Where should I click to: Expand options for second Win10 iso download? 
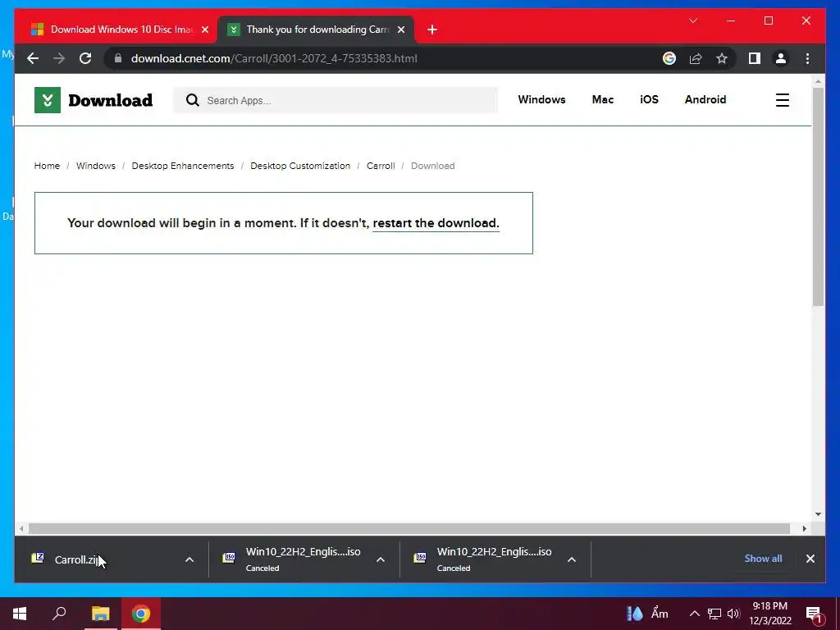click(x=572, y=559)
